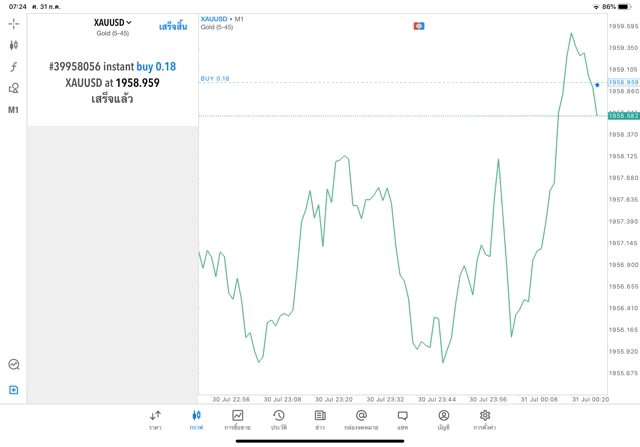
Task: Open the drawing objects shapes tool
Action: click(x=14, y=88)
